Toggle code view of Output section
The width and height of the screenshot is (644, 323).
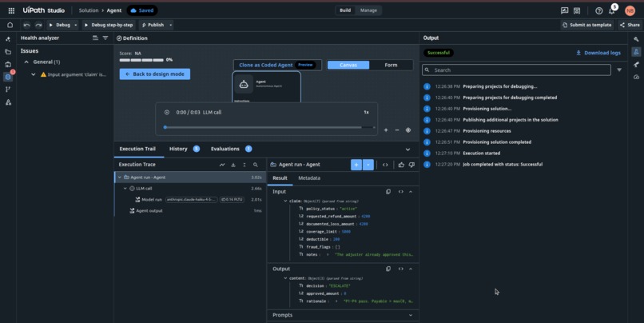pyautogui.click(x=400, y=269)
